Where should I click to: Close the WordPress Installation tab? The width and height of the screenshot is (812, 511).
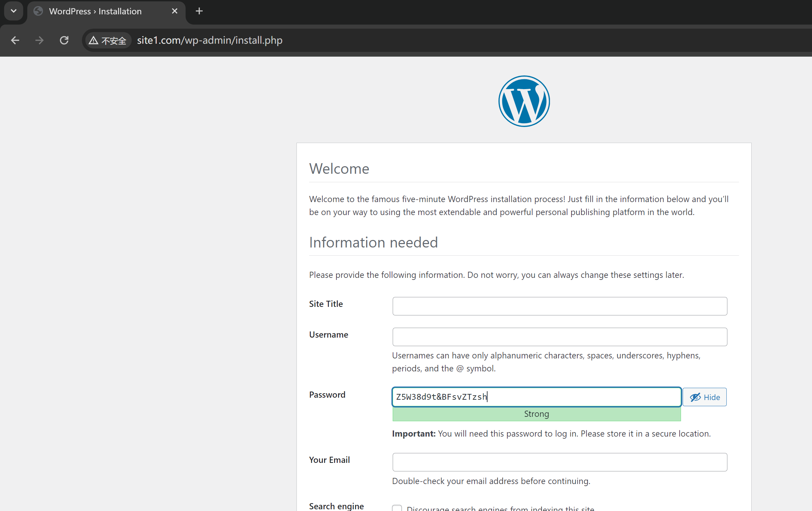175,11
